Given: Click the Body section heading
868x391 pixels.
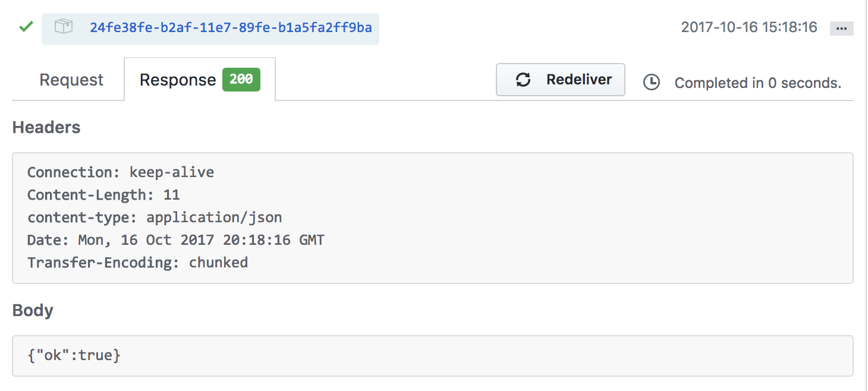Looking at the screenshot, I should (x=33, y=310).
